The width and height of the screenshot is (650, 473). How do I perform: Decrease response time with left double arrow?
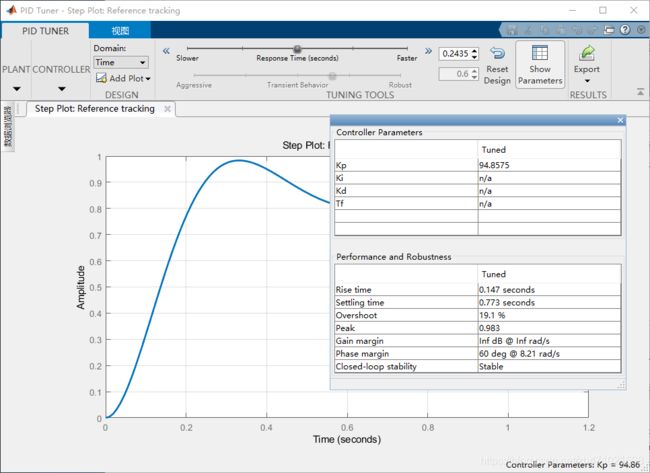click(x=166, y=51)
